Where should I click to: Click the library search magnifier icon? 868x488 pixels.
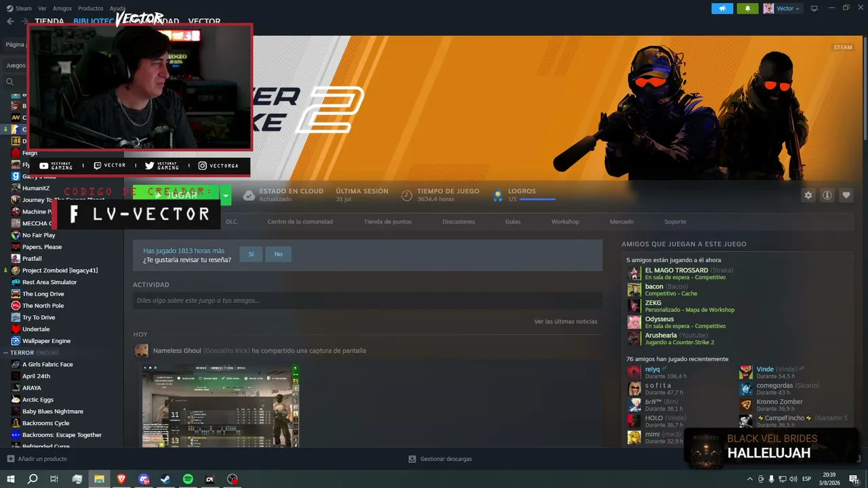click(10, 82)
